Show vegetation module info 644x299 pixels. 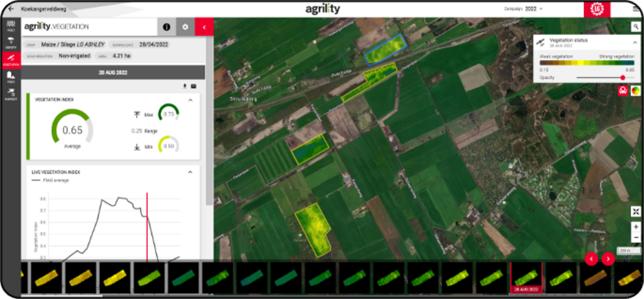[x=167, y=27]
